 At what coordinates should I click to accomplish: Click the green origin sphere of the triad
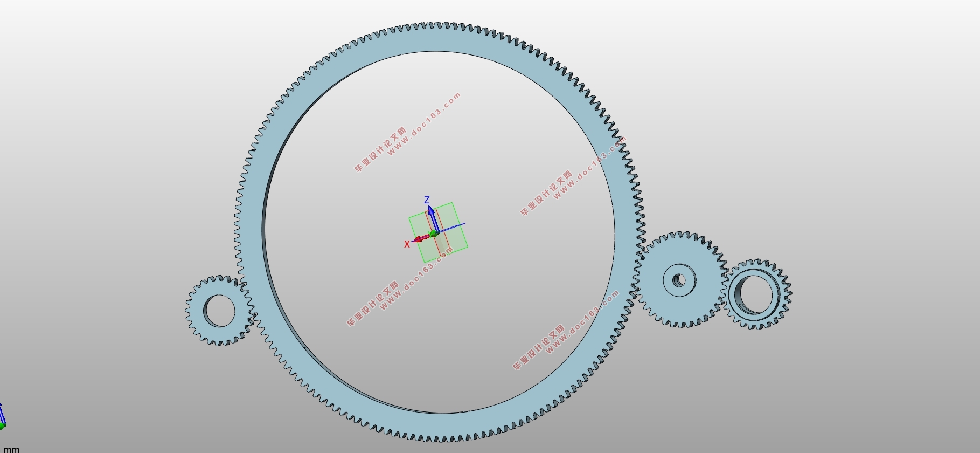(x=434, y=234)
